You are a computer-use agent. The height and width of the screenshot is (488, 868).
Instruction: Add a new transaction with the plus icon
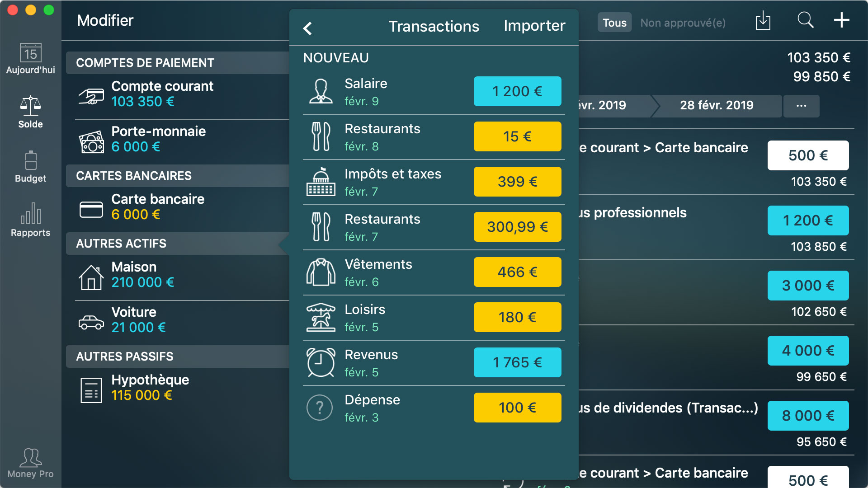[842, 20]
